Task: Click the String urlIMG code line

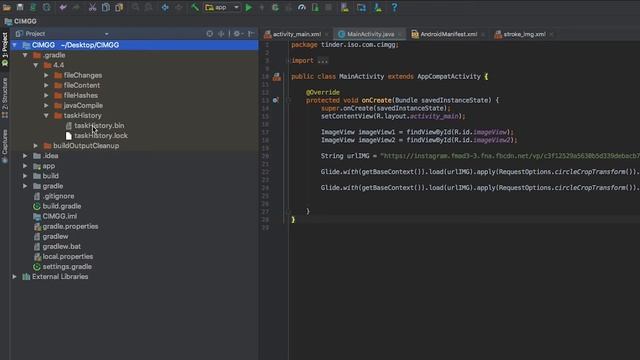Action: point(480,156)
